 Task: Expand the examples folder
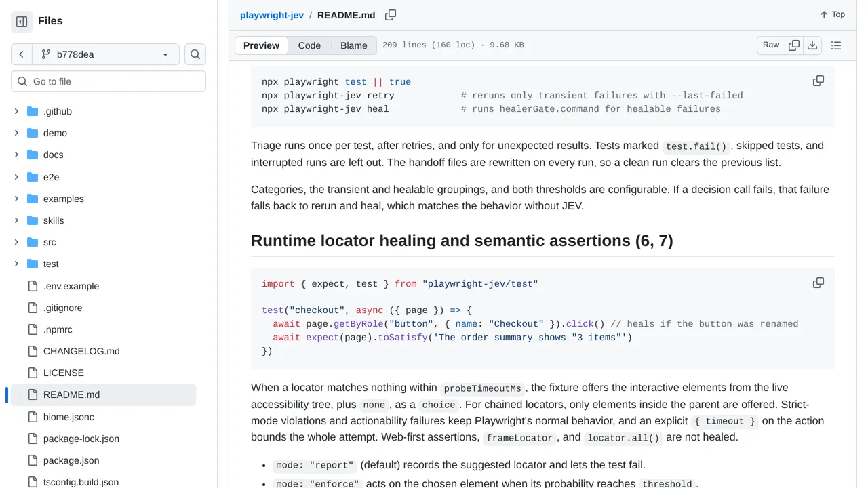point(16,199)
